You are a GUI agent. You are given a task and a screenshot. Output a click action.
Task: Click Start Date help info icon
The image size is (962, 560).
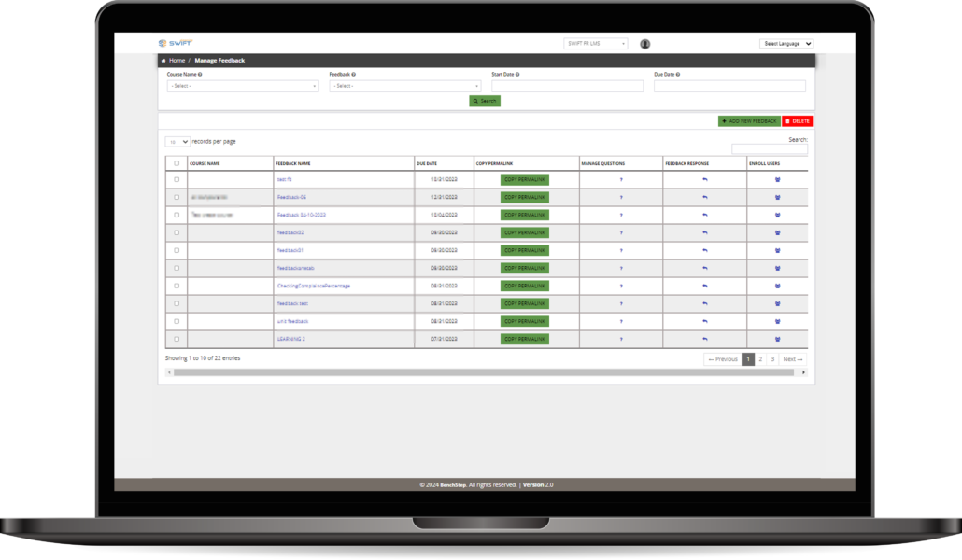tap(517, 75)
